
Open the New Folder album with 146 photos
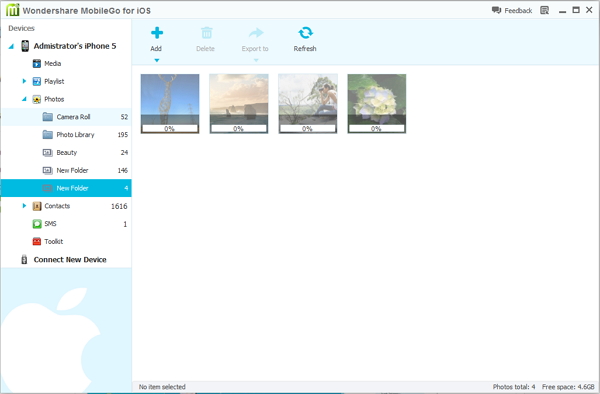click(66, 170)
